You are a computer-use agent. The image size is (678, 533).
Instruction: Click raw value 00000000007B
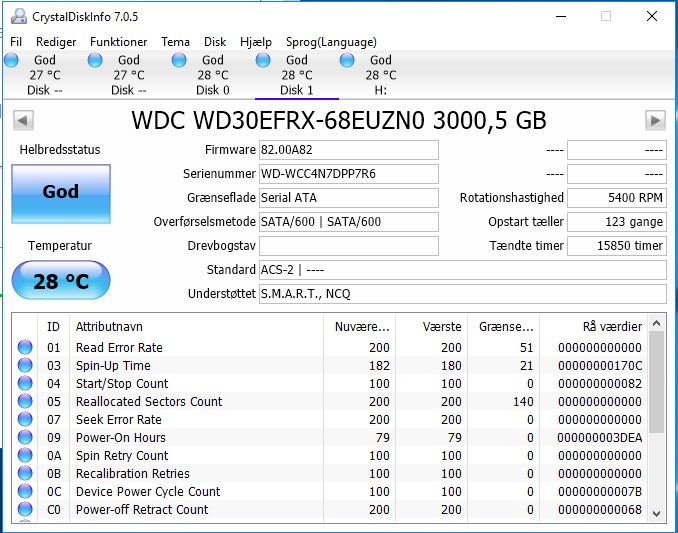pyautogui.click(x=600, y=492)
